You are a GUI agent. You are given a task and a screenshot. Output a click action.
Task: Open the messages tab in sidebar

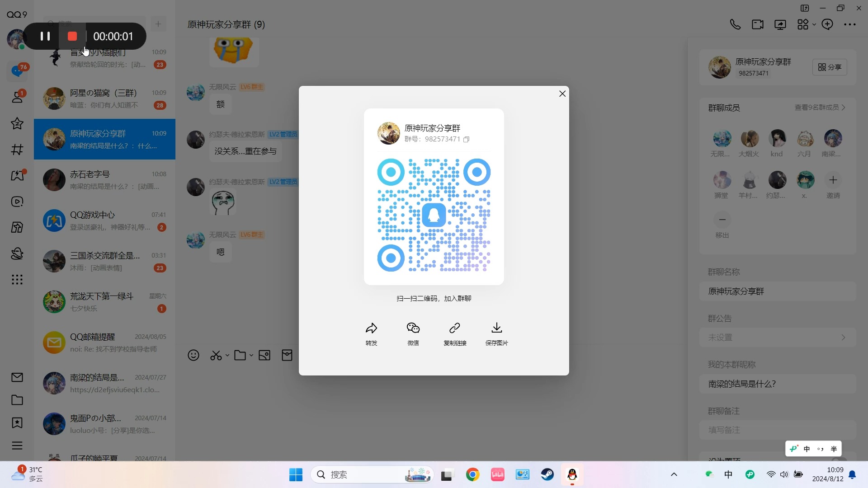[x=17, y=71]
